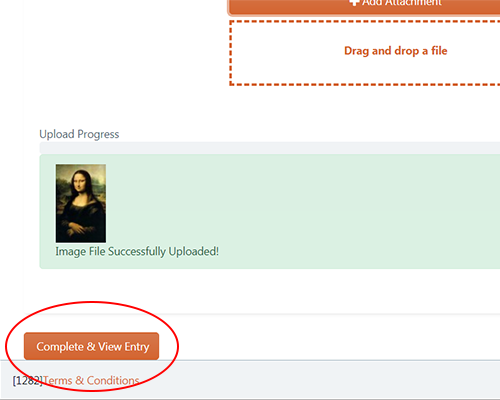Select the Upload Progress heading
The width and height of the screenshot is (500, 400).
click(x=79, y=134)
